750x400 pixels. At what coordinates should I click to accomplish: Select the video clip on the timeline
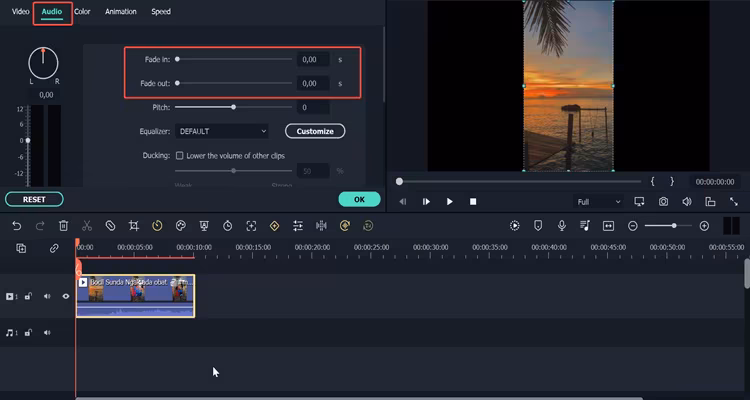click(135, 296)
